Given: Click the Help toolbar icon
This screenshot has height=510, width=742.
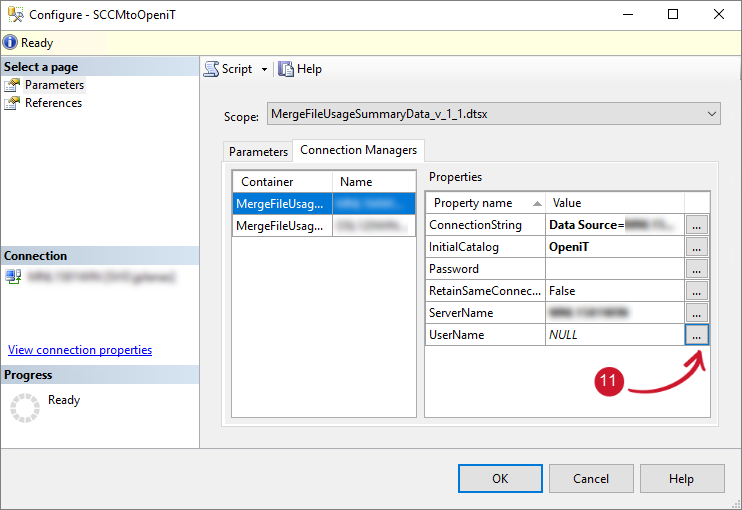Looking at the screenshot, I should click(285, 69).
